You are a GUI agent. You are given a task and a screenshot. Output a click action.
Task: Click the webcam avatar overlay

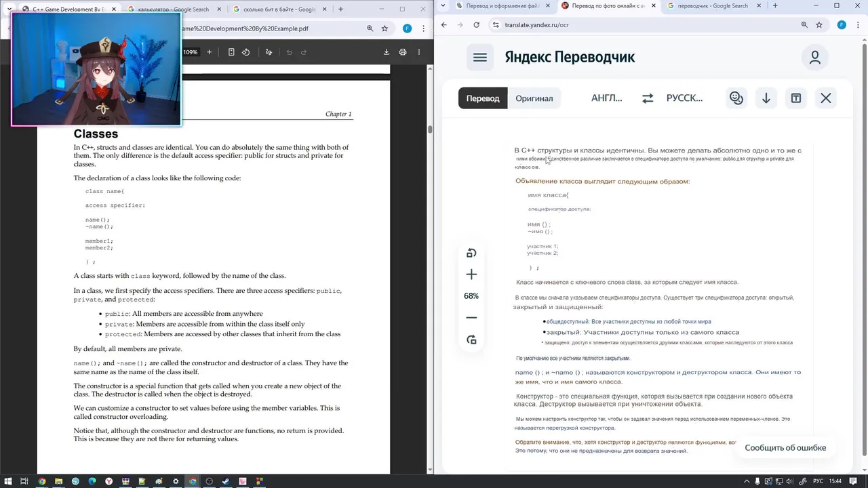click(96, 68)
